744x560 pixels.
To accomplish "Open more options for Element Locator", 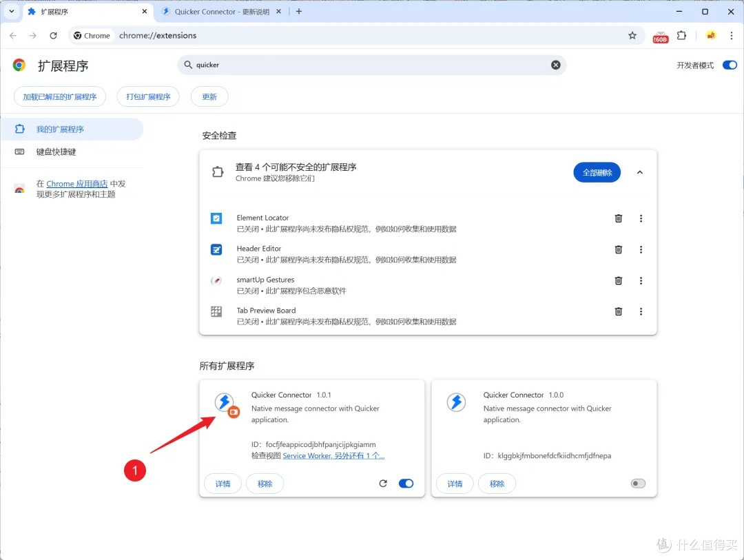I will [641, 218].
